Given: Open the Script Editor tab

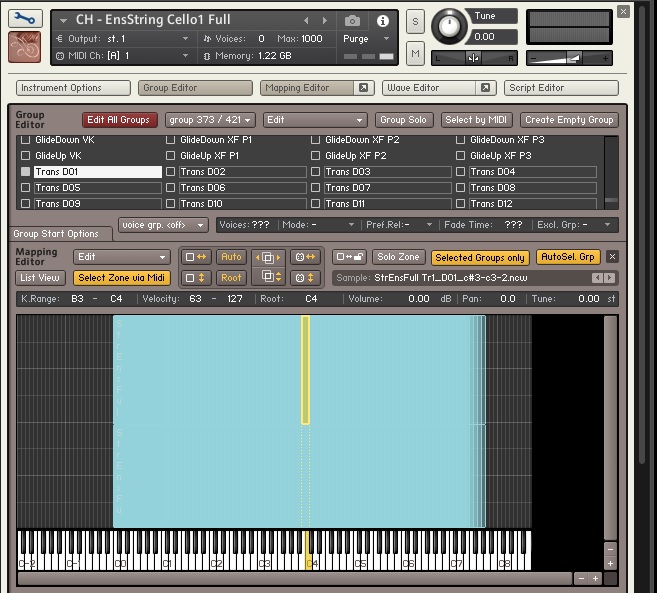Looking at the screenshot, I should (x=561, y=88).
